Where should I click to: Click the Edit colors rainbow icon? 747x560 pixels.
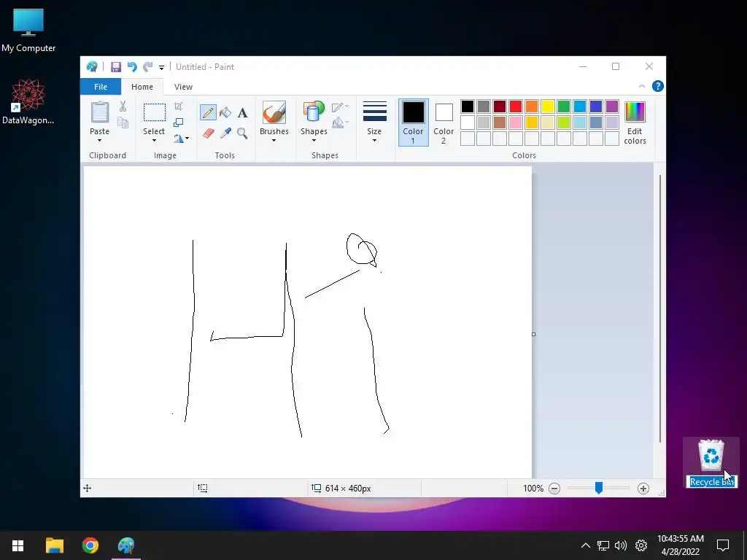(635, 112)
